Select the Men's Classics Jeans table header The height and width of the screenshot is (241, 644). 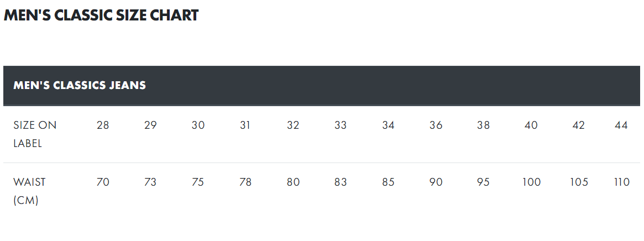[x=80, y=85]
